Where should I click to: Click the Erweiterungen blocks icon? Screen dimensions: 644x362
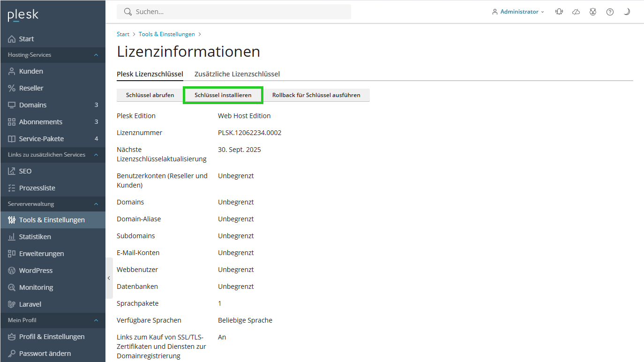pyautogui.click(x=12, y=254)
